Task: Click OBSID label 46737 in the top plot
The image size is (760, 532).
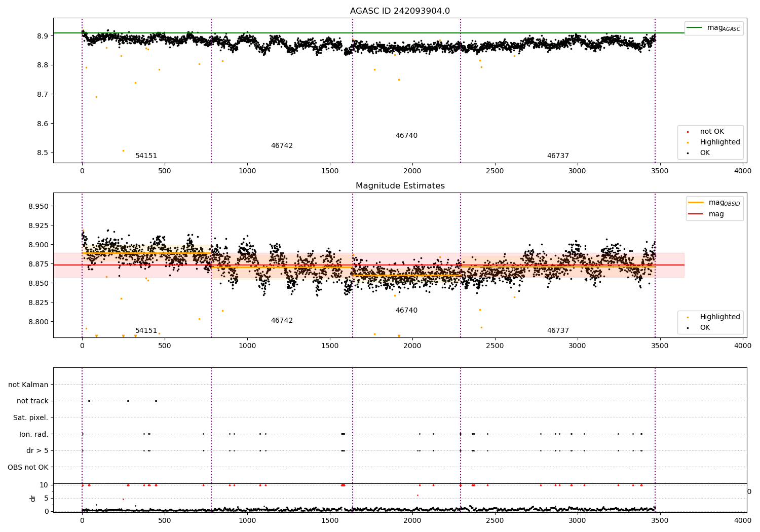Action: tap(558, 156)
